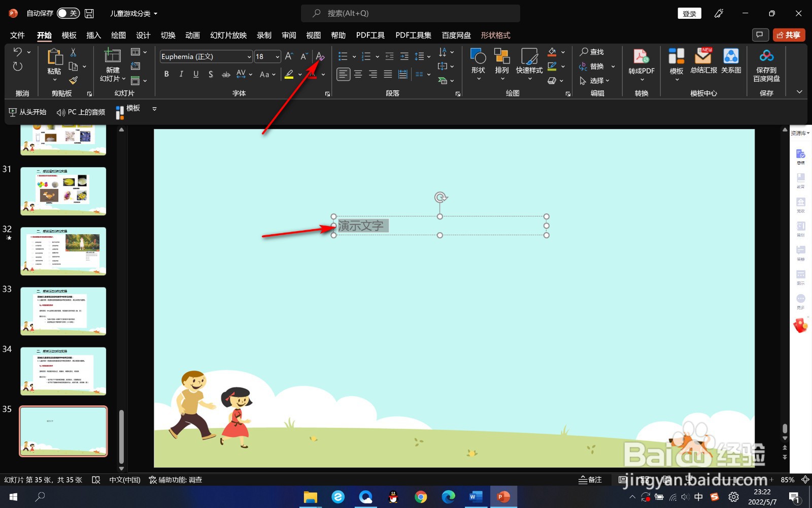Click the Cut scissors icon

73,52
